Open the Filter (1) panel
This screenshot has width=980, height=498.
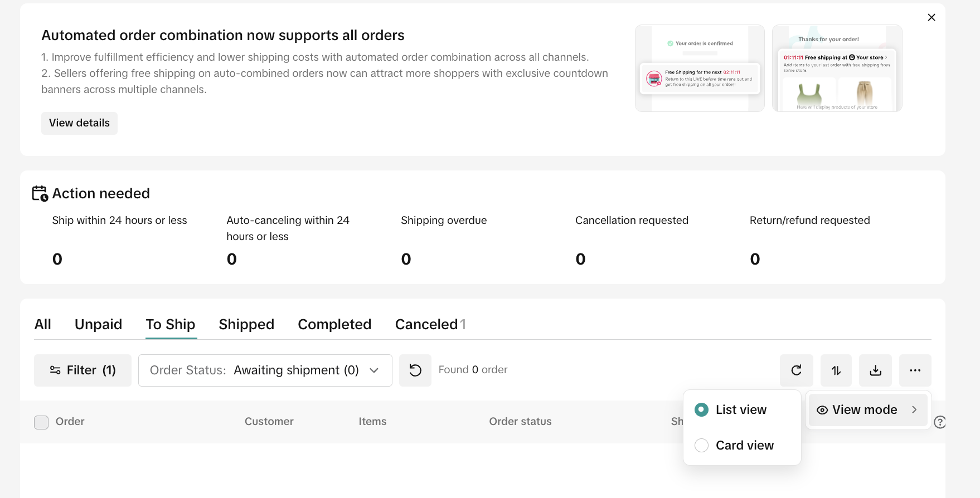coord(83,370)
